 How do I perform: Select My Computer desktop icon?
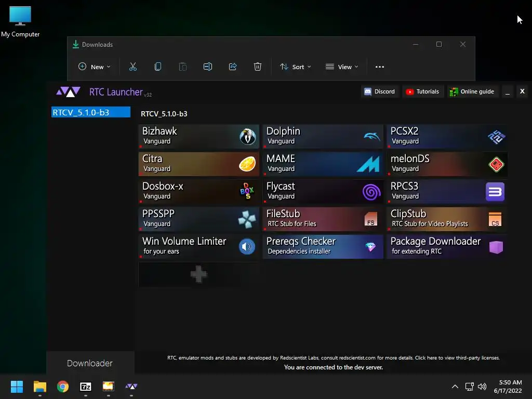20,21
